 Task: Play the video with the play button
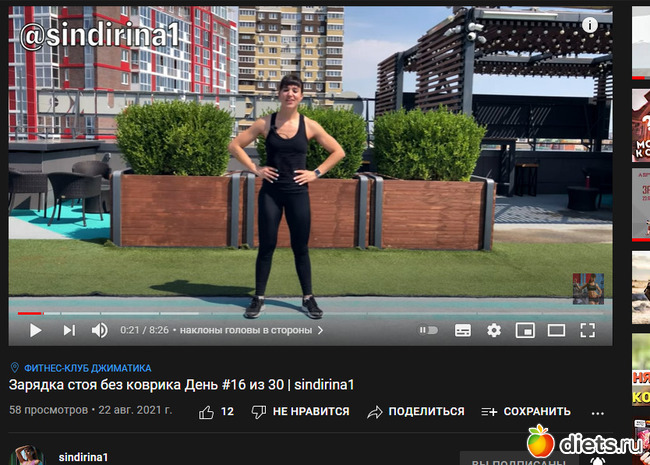(x=36, y=330)
